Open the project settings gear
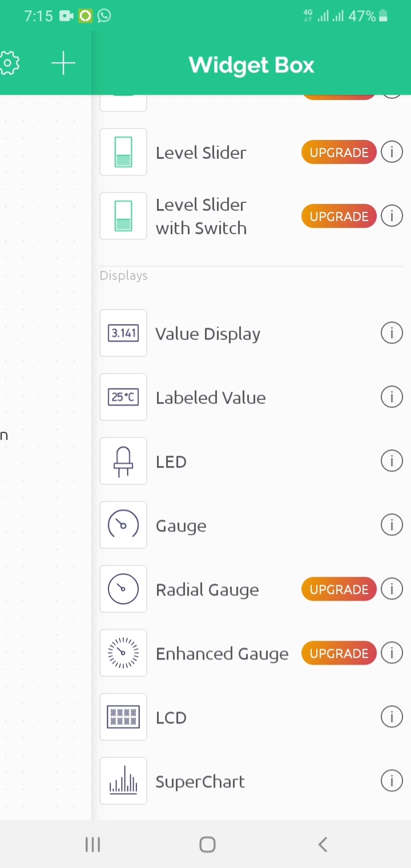 9,63
